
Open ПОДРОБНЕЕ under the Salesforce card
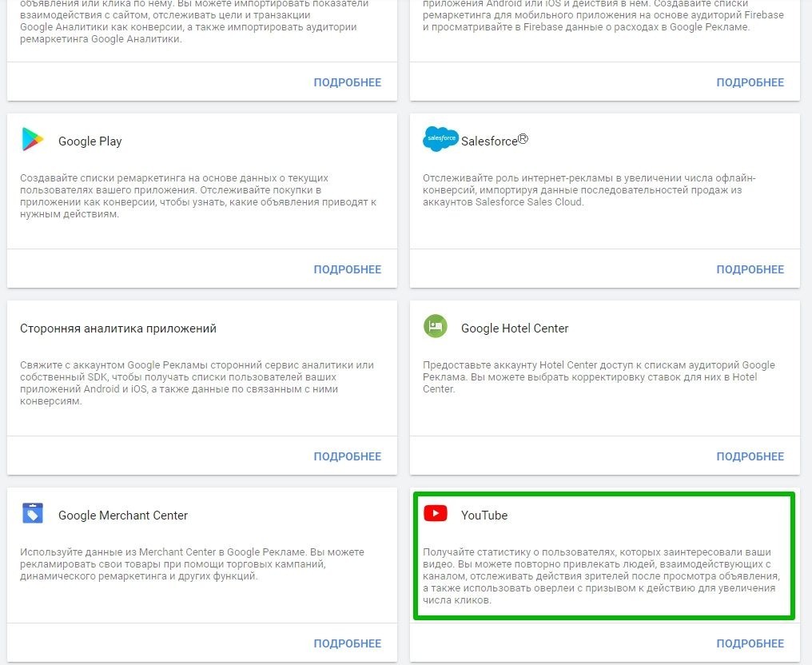tap(750, 269)
